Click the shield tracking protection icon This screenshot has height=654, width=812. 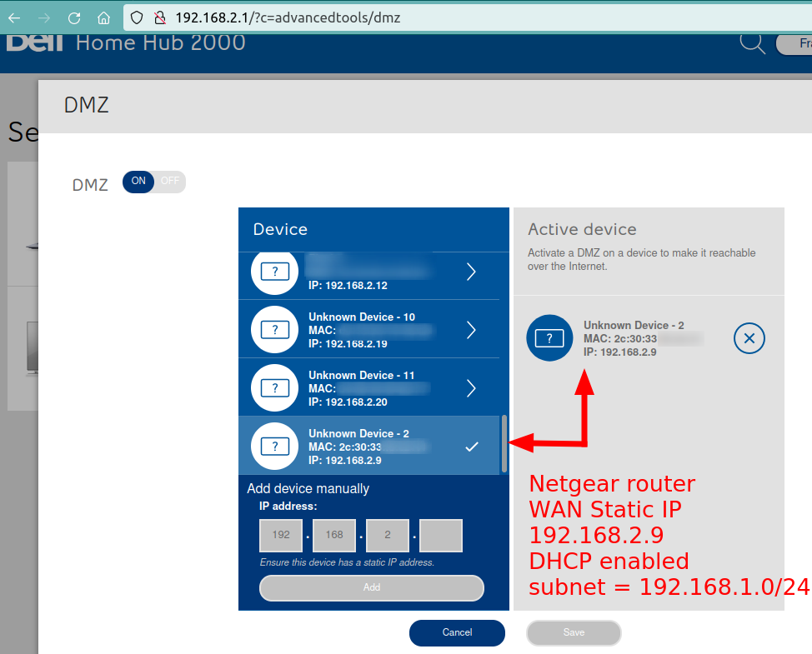click(138, 17)
